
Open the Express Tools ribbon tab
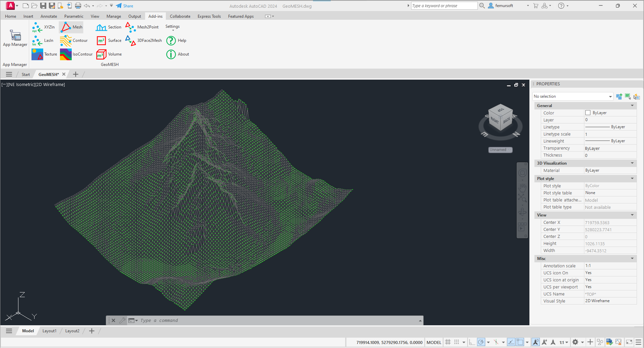[209, 16]
